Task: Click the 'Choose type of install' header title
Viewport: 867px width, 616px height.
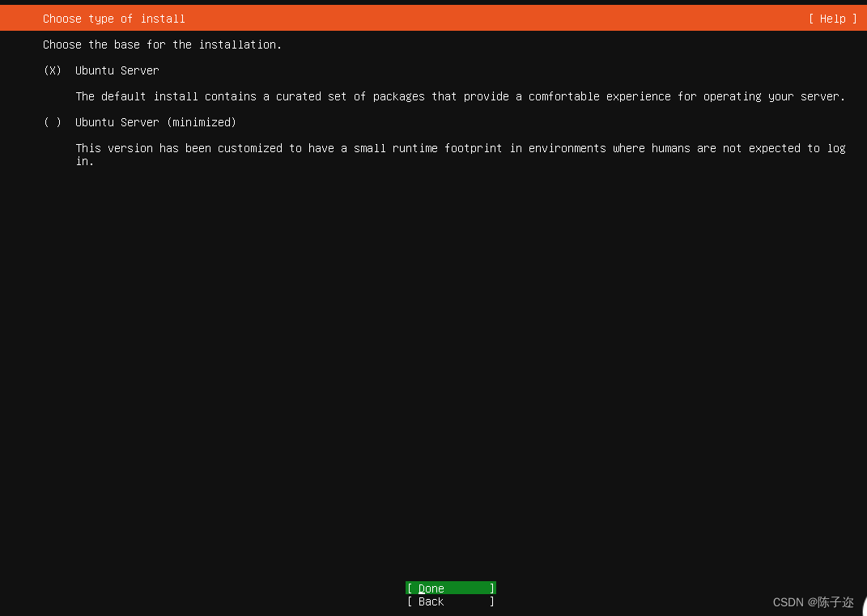Action: 114,19
